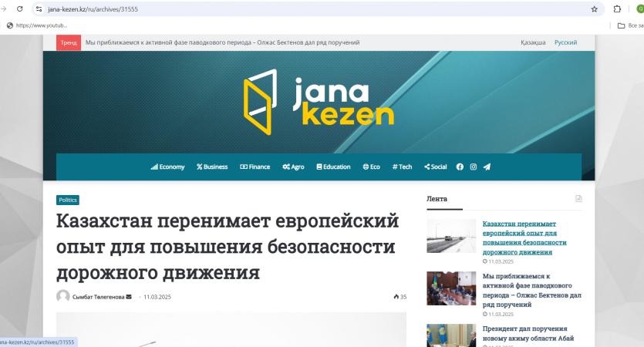The height and width of the screenshot is (347, 644).
Task: Click the flame views counter 35
Action: [x=400, y=296]
